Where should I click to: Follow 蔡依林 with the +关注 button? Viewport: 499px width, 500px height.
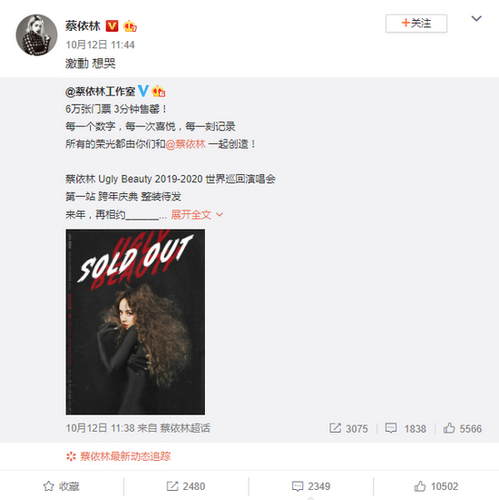pos(416,23)
